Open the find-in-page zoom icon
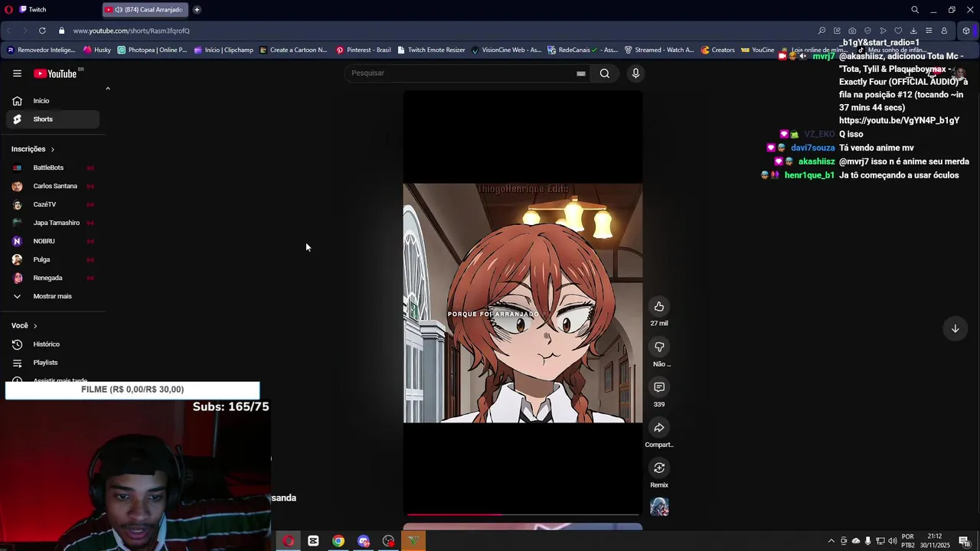Viewport: 980px width, 551px height. pos(822,31)
